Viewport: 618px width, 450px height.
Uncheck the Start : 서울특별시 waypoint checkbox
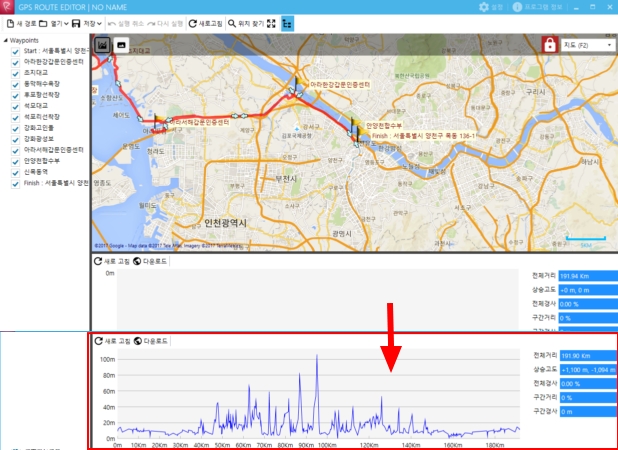[x=15, y=51]
